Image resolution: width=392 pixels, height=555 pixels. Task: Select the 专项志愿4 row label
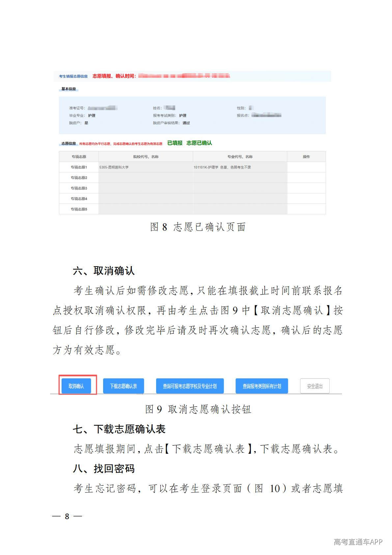click(79, 199)
